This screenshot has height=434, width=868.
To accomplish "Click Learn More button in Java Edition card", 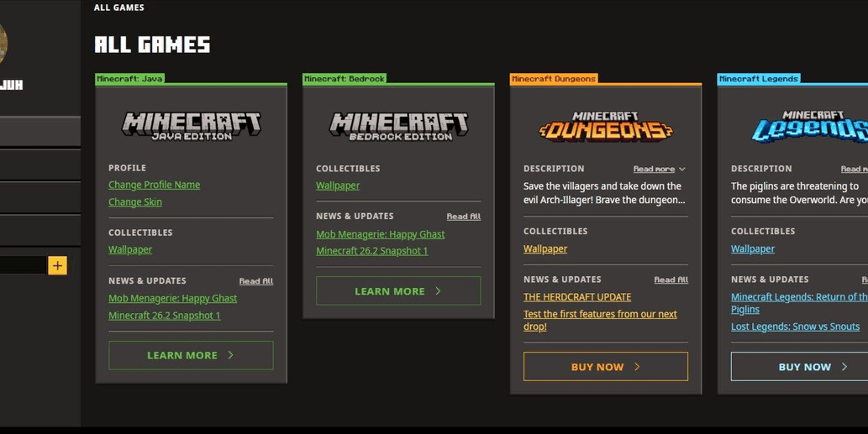I will click(x=191, y=355).
